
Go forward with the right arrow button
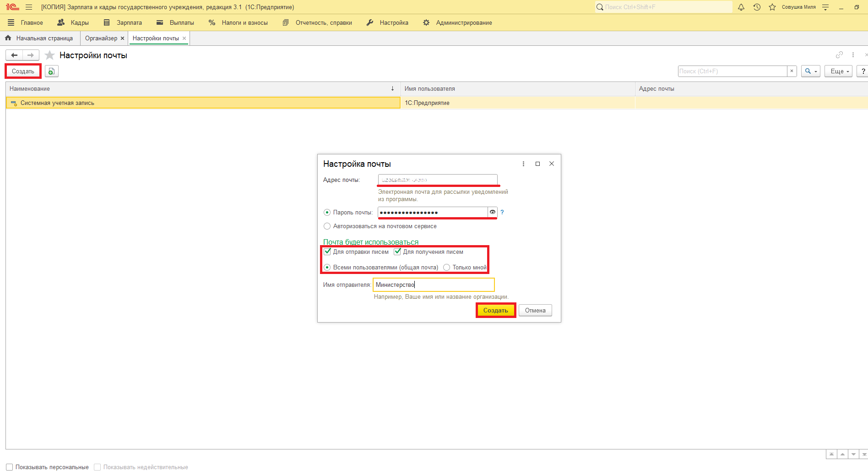[31, 55]
